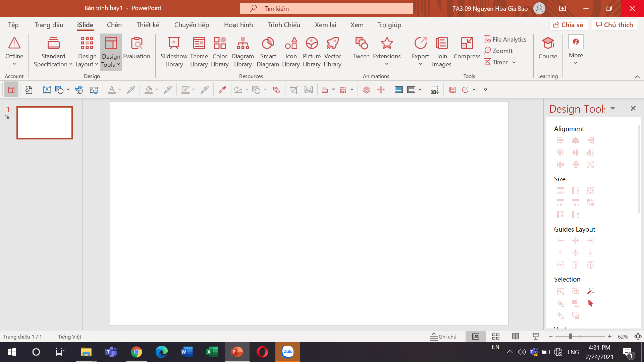Open the Smart Diagram tool
The height and width of the screenshot is (362, 644).
pyautogui.click(x=268, y=52)
